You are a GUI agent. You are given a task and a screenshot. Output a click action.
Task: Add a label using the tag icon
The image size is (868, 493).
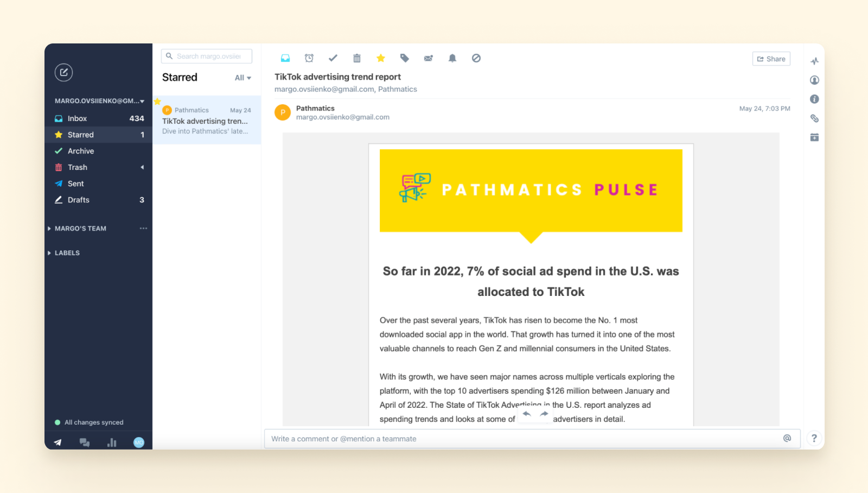click(x=405, y=58)
